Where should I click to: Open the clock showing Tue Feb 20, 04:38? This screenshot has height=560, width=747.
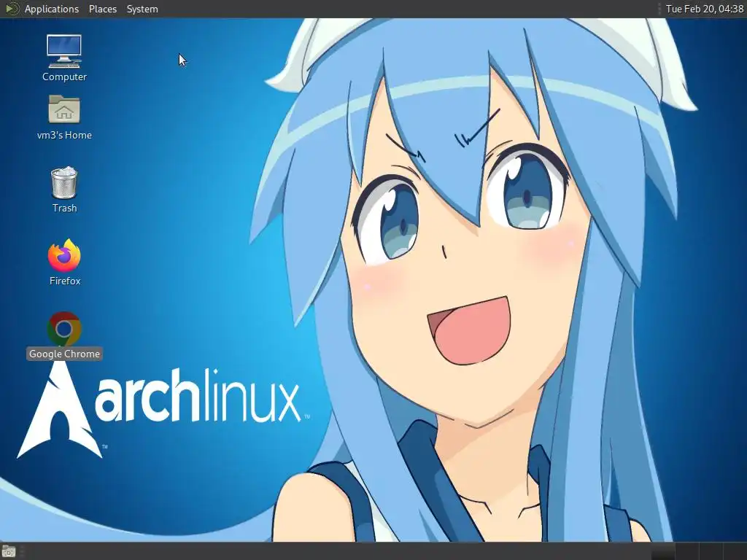[x=705, y=9]
